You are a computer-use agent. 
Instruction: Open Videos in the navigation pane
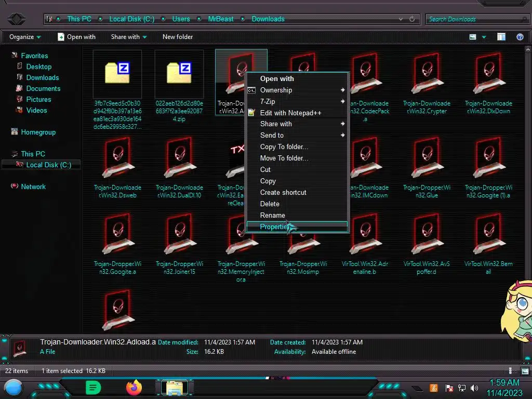point(36,110)
